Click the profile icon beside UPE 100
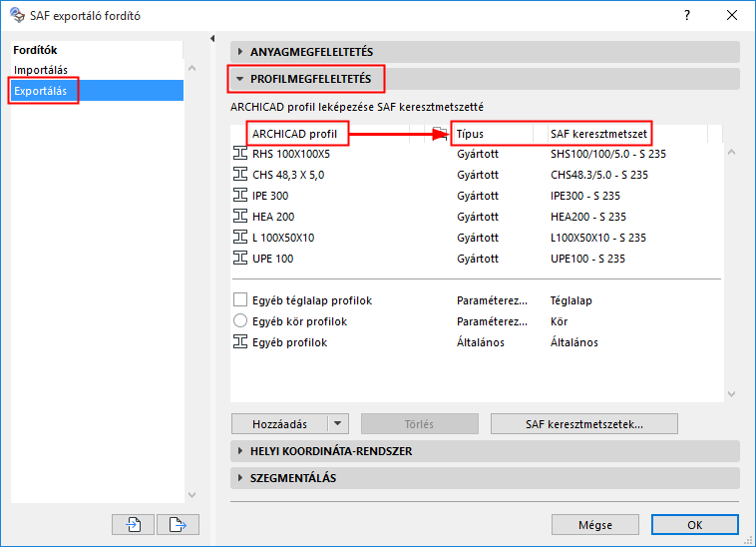Image resolution: width=756 pixels, height=547 pixels. [x=240, y=259]
